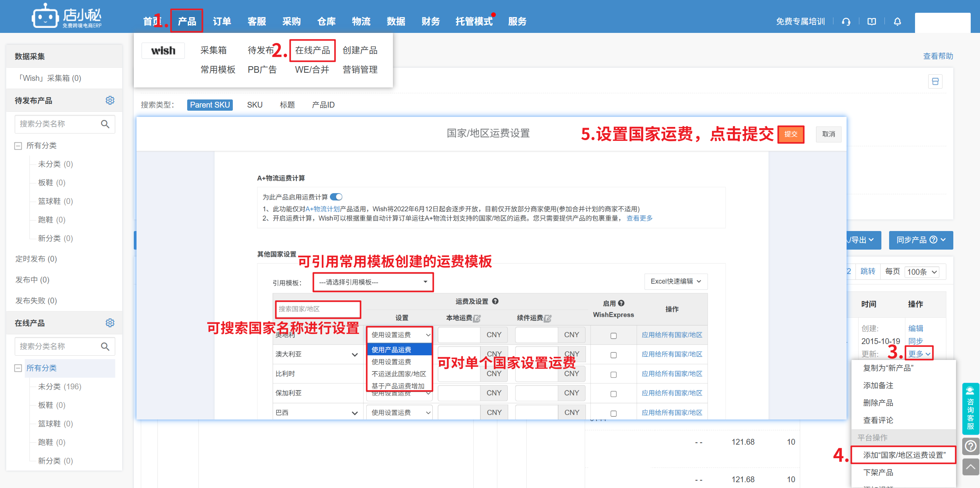Open settings gear beside 待发布产品
Viewport: 980px width, 488px height.
[110, 101]
